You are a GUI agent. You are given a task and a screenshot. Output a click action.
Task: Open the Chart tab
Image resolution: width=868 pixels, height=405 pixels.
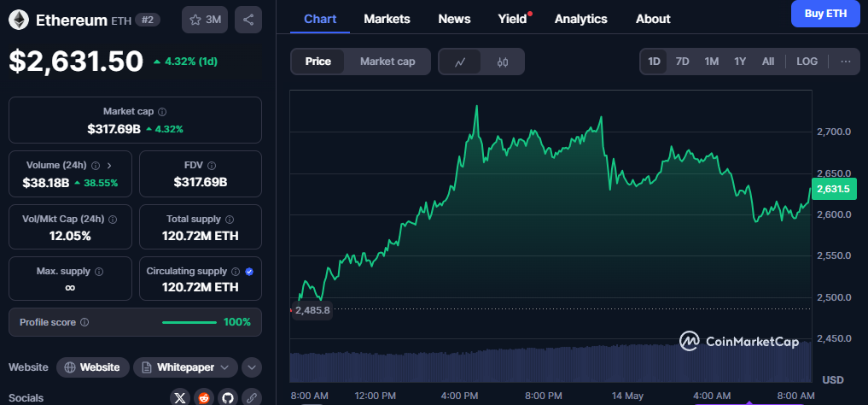320,19
